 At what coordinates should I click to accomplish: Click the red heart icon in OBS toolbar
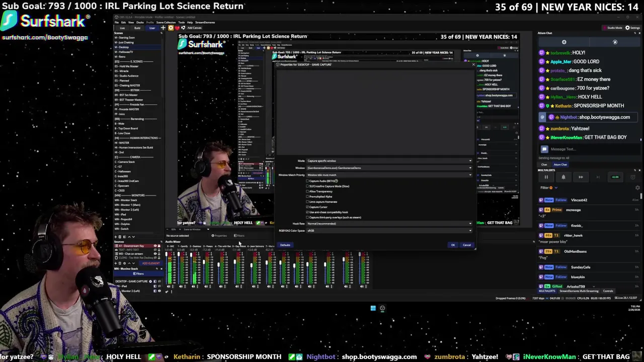tap(177, 28)
